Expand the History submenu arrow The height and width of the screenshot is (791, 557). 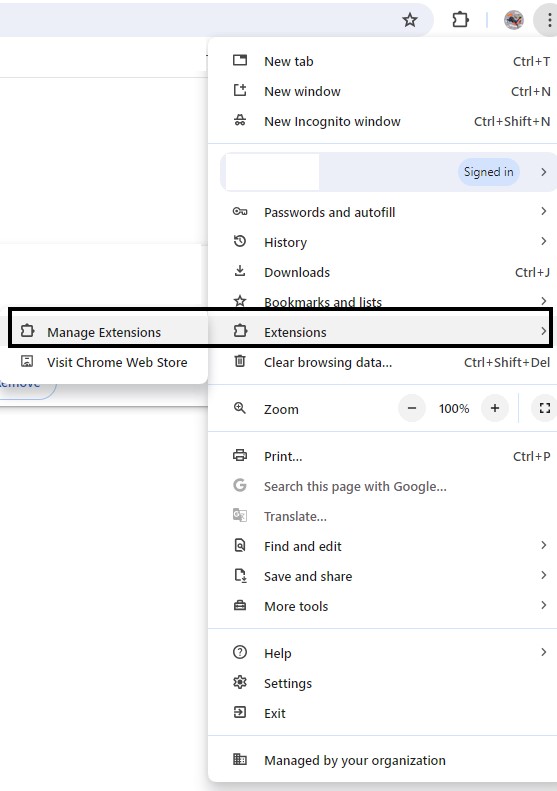coord(543,241)
